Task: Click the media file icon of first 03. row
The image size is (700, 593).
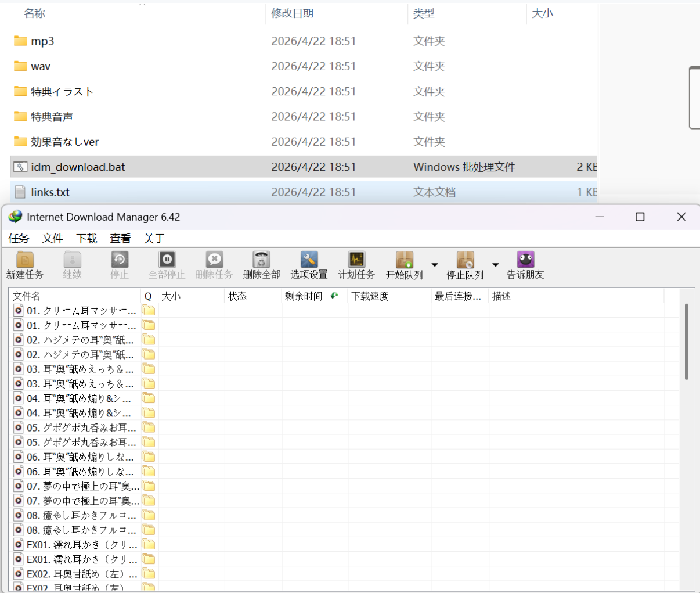Action: click(19, 369)
